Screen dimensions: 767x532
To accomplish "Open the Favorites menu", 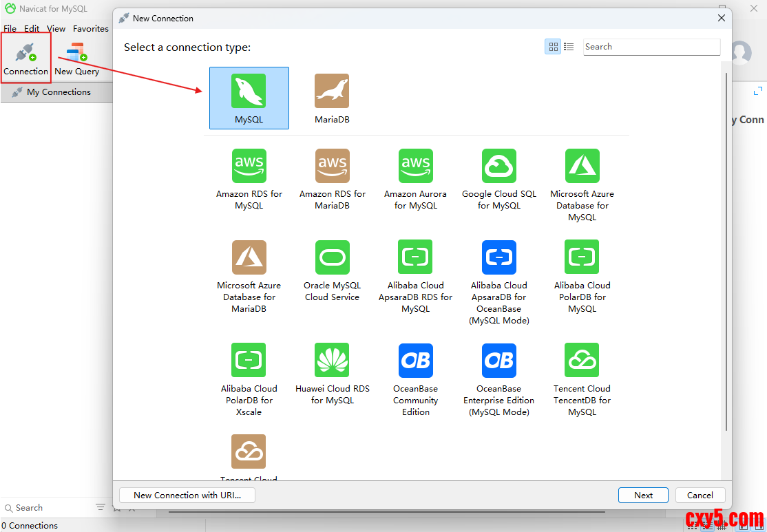I will tap(91, 29).
